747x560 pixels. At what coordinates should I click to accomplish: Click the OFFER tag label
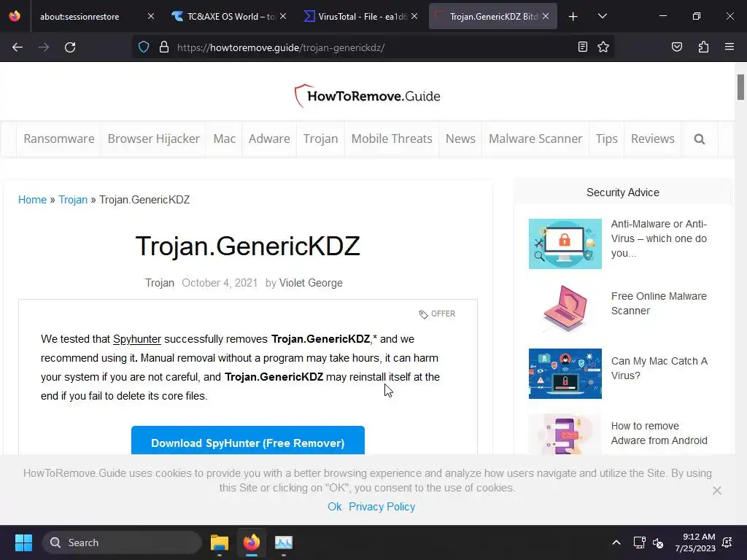pyautogui.click(x=438, y=314)
